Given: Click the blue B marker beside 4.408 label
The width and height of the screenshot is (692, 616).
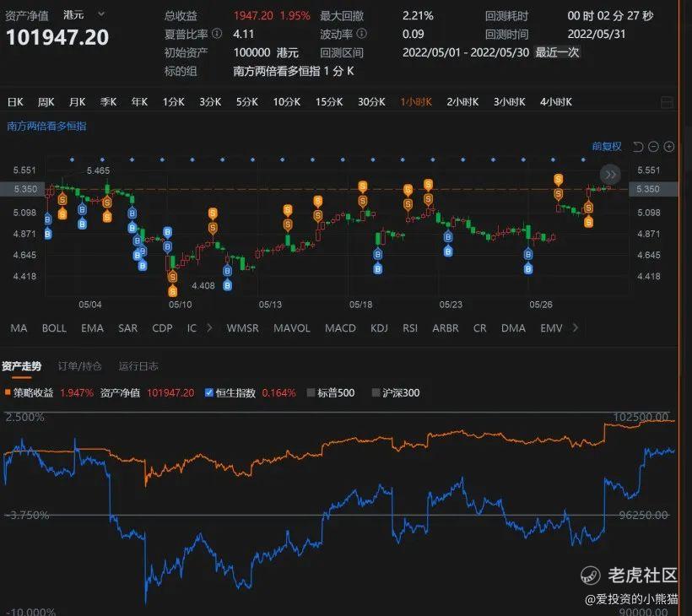Looking at the screenshot, I should coord(227,285).
